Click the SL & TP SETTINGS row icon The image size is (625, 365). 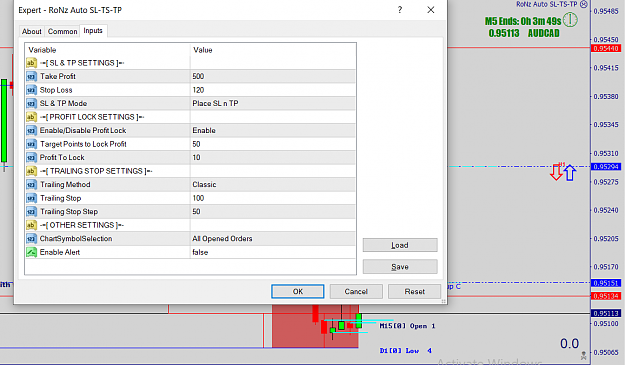tap(31, 63)
